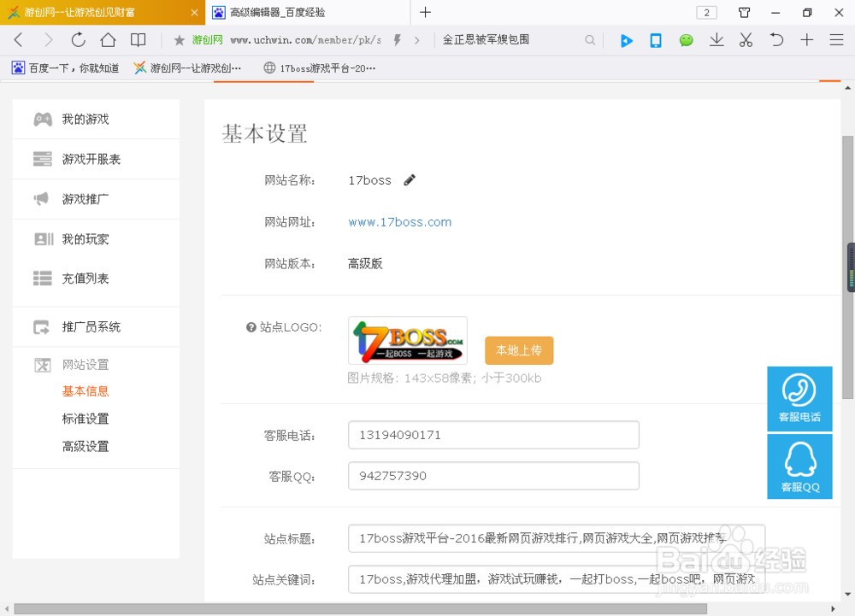Image resolution: width=855 pixels, height=616 pixels.
Task: Open the new tab plus button
Action: pyautogui.click(x=425, y=13)
